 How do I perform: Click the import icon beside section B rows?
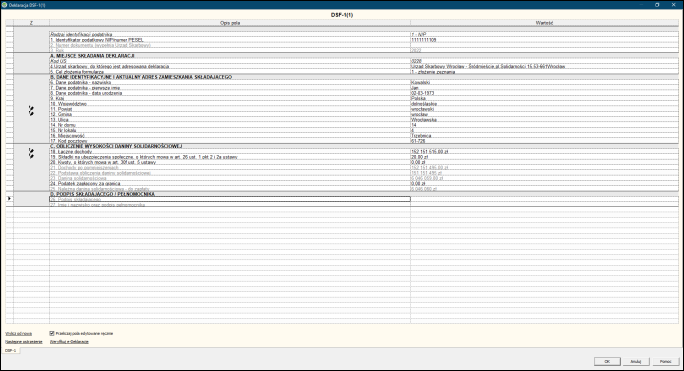(x=31, y=111)
